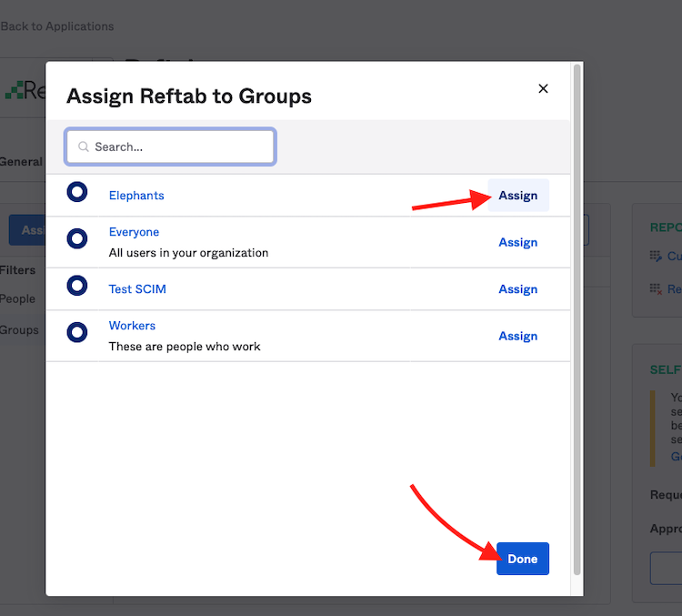682x616 pixels.
Task: Click the Elephants group circle icon
Action: pos(77,192)
